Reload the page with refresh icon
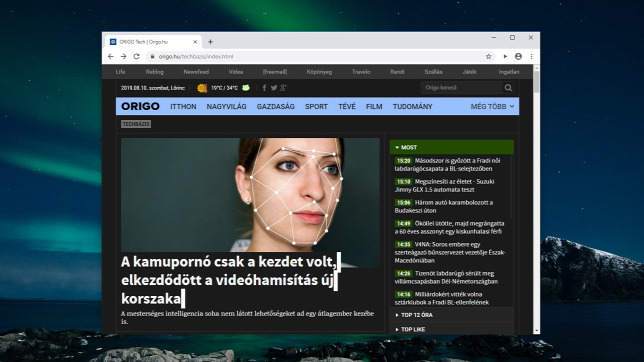This screenshot has height=362, width=644. click(x=137, y=56)
